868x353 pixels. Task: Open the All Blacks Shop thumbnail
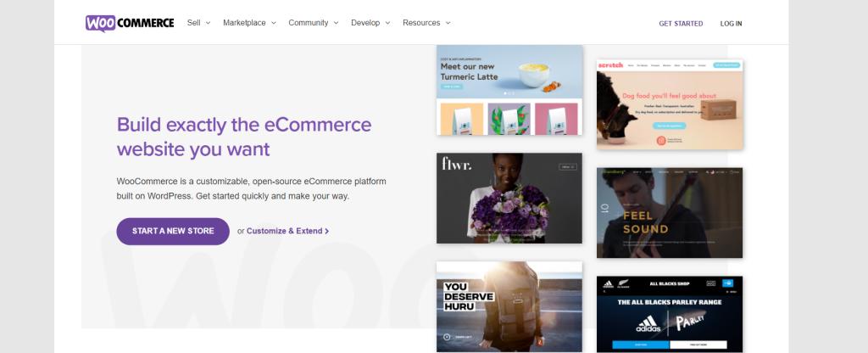point(670,314)
